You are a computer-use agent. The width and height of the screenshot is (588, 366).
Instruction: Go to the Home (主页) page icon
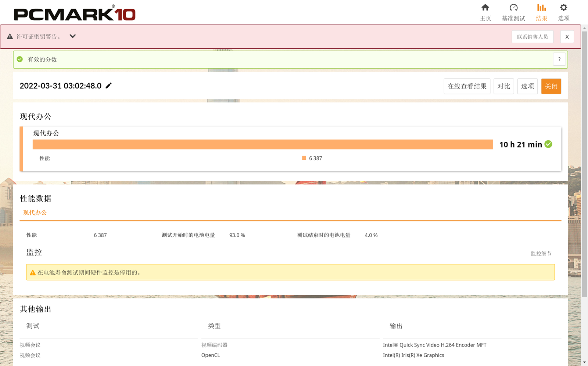[485, 8]
